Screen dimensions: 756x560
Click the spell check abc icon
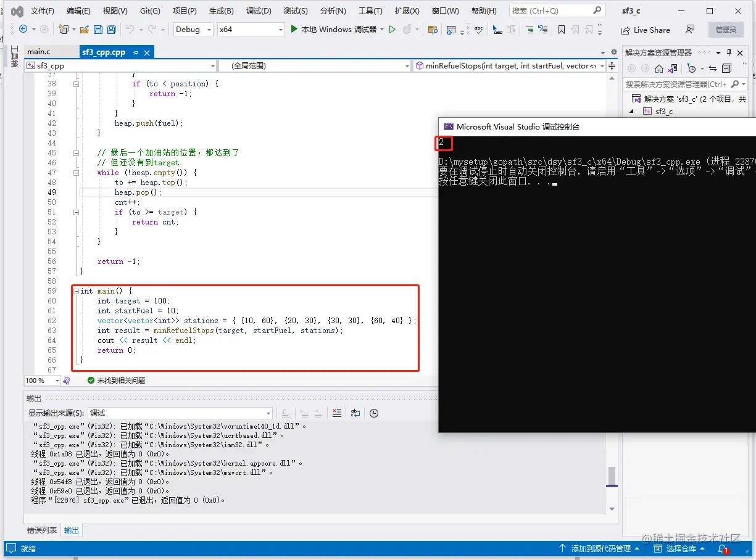coord(478,29)
